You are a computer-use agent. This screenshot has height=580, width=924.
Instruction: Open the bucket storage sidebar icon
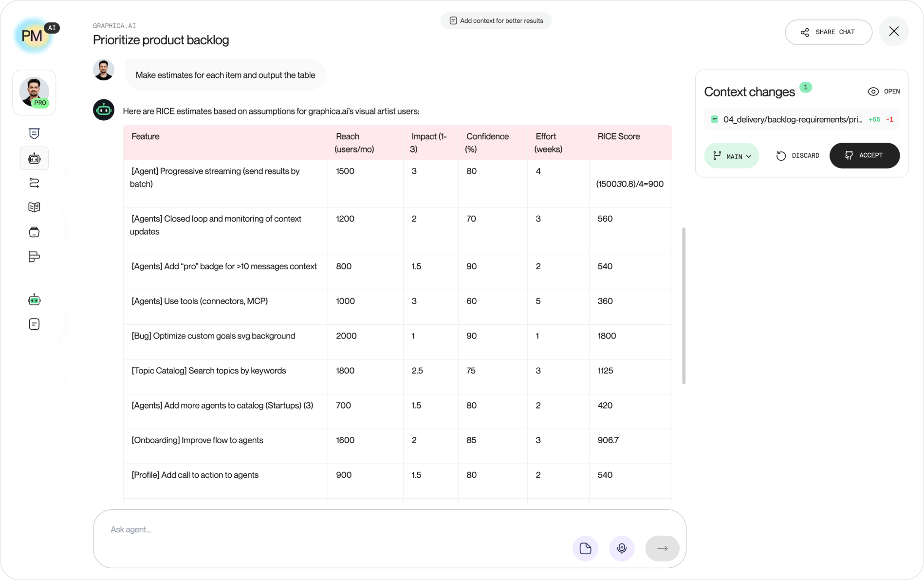click(x=34, y=232)
